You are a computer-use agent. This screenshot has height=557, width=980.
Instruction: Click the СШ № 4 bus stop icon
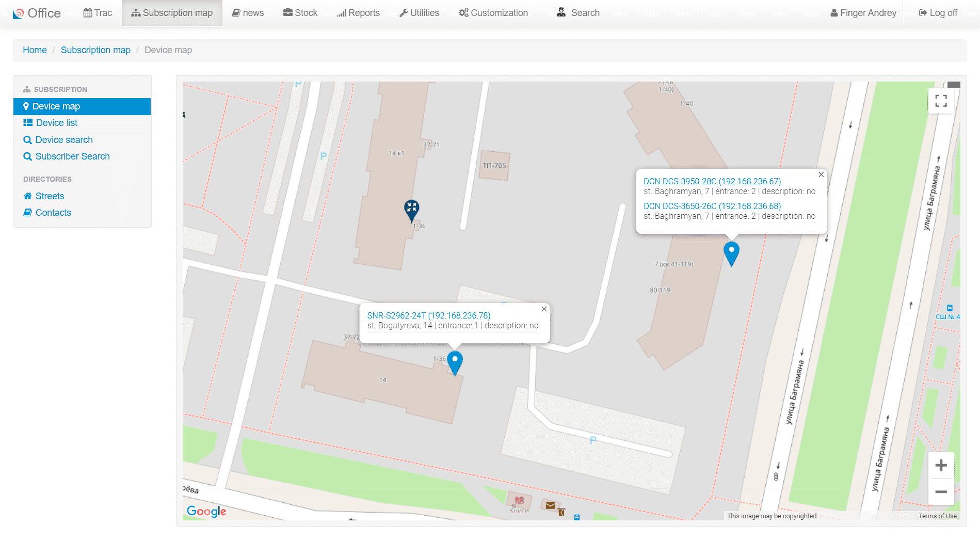point(950,308)
